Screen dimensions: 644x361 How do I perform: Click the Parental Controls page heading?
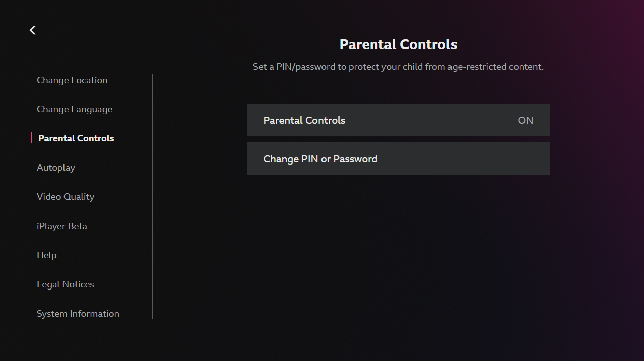[398, 44]
